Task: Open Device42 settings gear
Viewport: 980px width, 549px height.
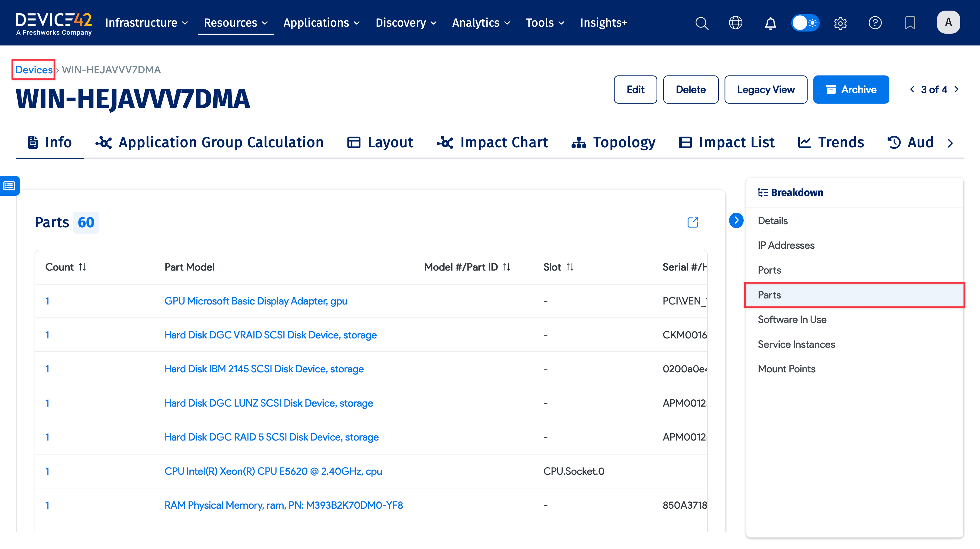Action: pyautogui.click(x=840, y=23)
